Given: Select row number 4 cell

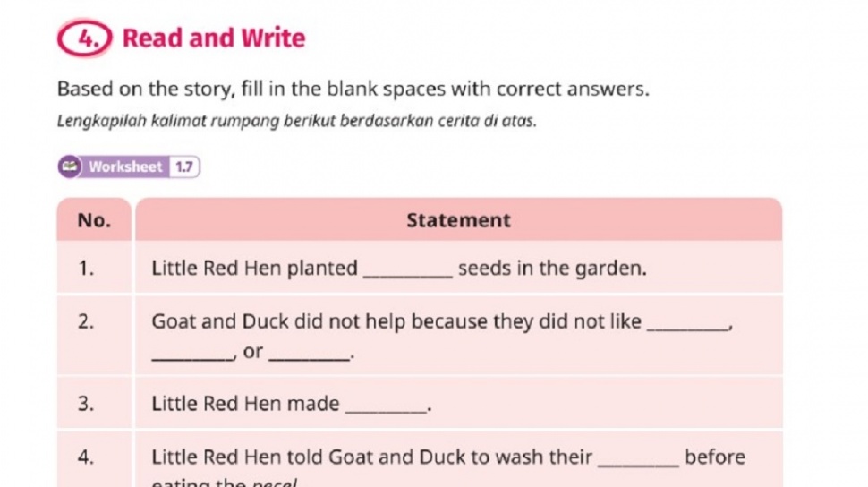Looking at the screenshot, I should 87,457.
